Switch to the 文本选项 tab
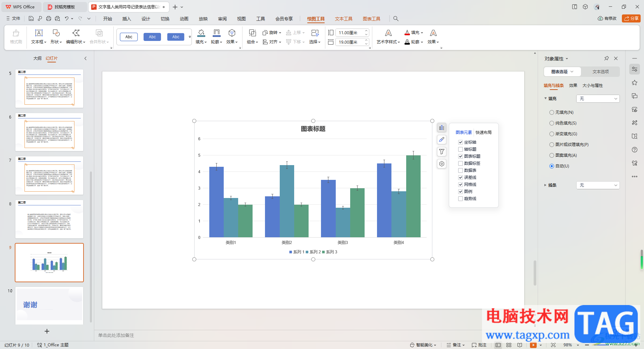This screenshot has height=349, width=644. pyautogui.click(x=600, y=72)
